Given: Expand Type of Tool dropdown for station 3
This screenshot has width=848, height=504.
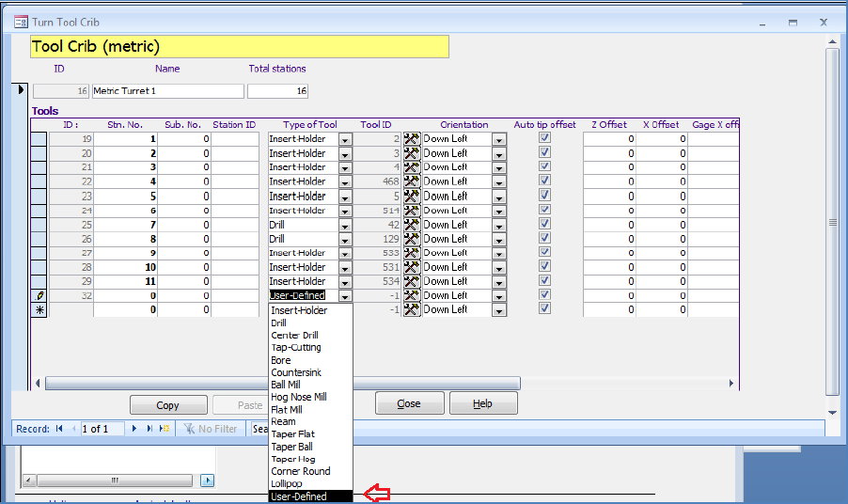Looking at the screenshot, I should point(345,167).
